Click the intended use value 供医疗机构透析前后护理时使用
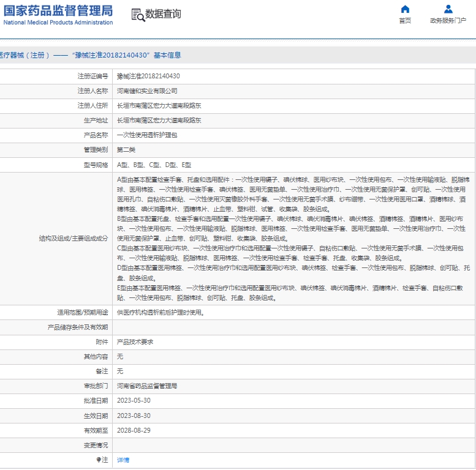 point(161,313)
